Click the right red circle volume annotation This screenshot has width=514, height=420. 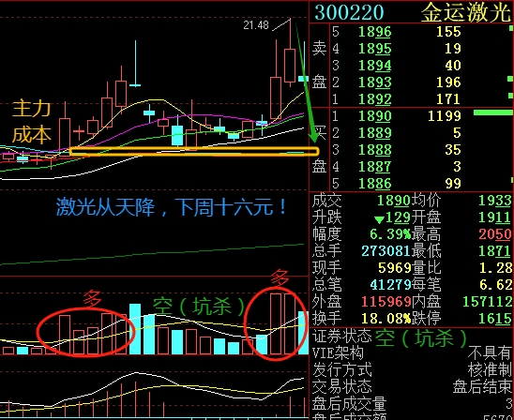click(276, 323)
